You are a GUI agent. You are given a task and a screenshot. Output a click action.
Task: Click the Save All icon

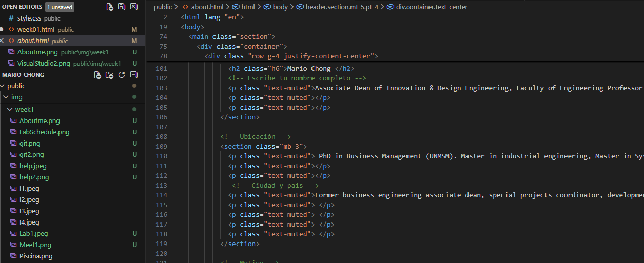[x=122, y=7]
